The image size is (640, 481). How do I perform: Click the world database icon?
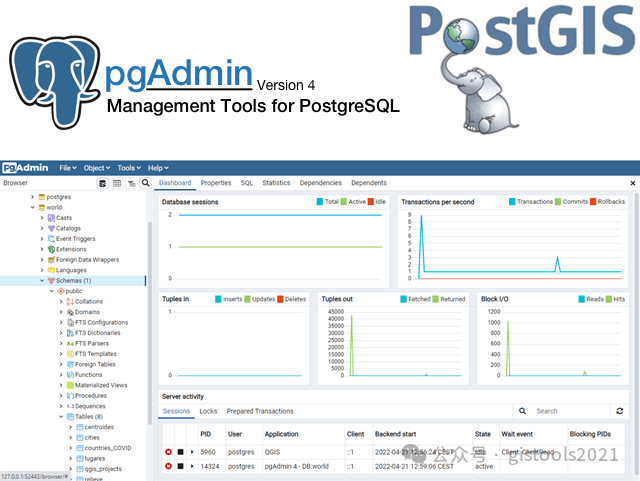pyautogui.click(x=42, y=207)
